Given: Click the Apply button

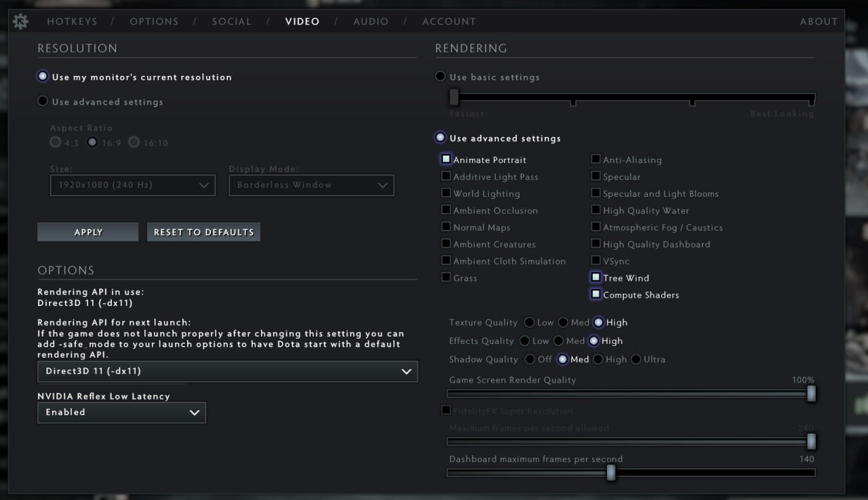Looking at the screenshot, I should [88, 232].
